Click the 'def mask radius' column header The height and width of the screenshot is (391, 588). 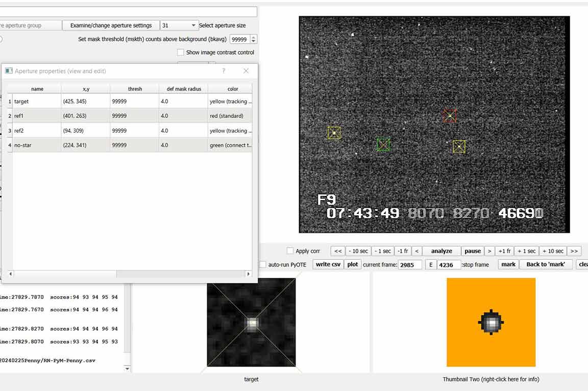(x=183, y=89)
